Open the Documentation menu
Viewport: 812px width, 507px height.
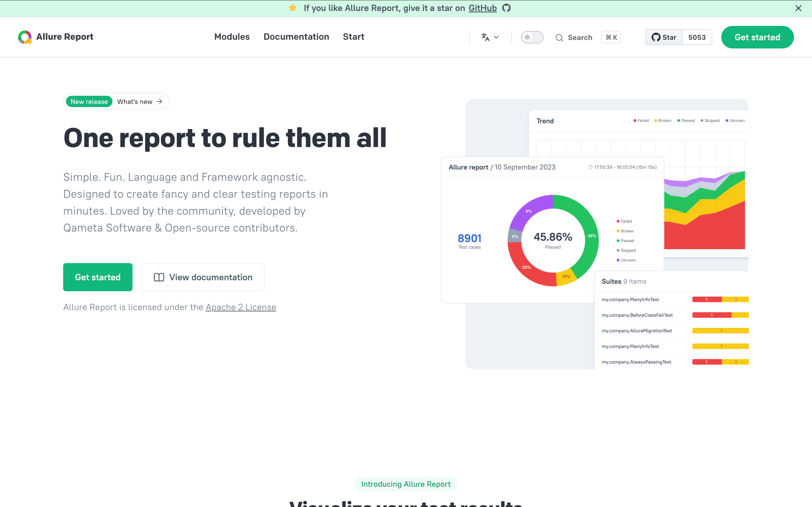296,37
